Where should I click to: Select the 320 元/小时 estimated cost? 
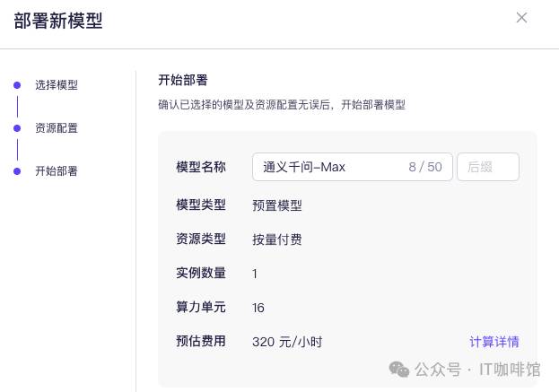coord(287,342)
